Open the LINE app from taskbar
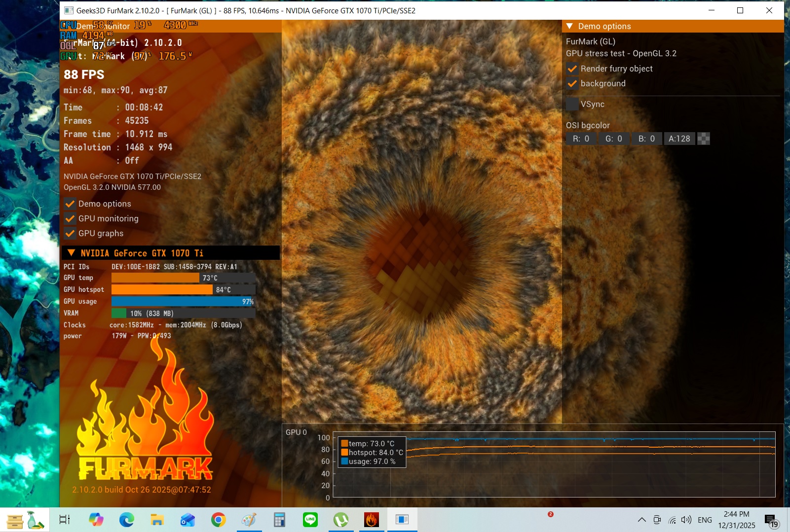This screenshot has height=532, width=790. click(x=310, y=520)
